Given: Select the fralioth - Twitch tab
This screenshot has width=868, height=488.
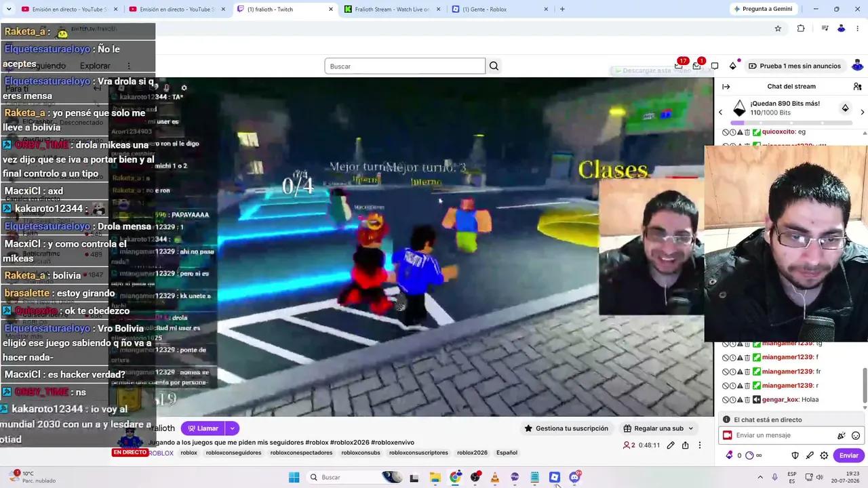Looking at the screenshot, I should (x=284, y=9).
